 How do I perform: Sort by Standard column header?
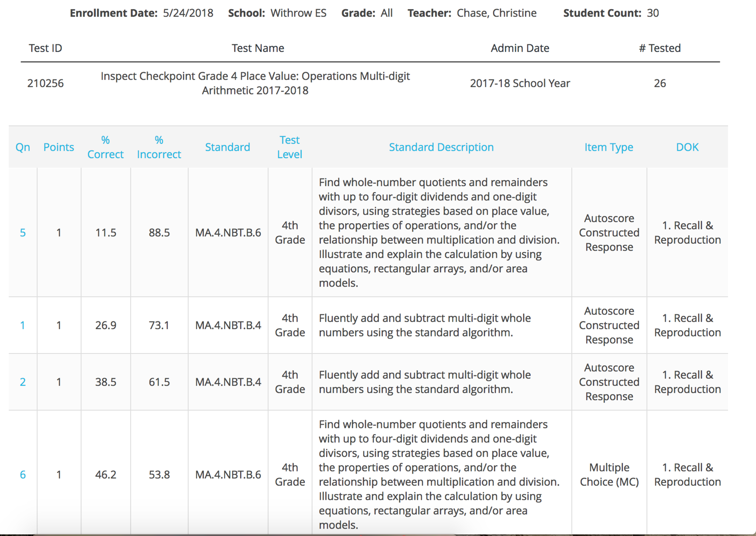227,147
